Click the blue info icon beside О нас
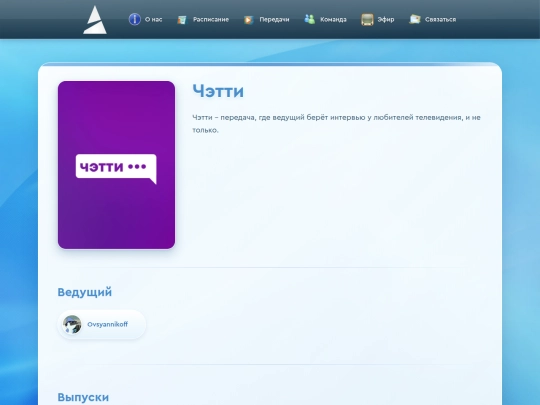This screenshot has height=405, width=540. coord(135,19)
